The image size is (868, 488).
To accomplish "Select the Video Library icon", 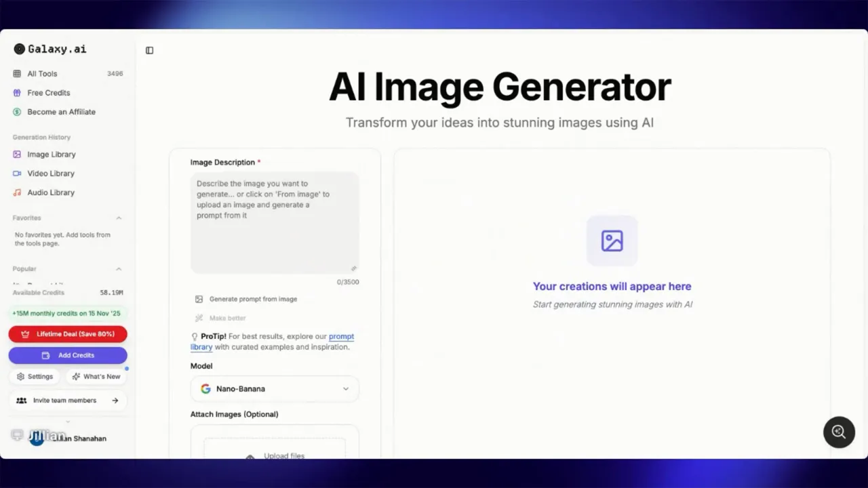I will tap(16, 174).
